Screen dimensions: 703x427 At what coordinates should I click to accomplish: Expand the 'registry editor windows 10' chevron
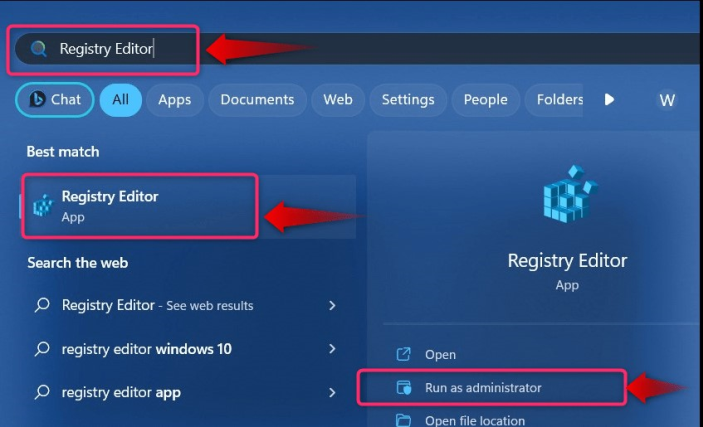[x=332, y=349]
